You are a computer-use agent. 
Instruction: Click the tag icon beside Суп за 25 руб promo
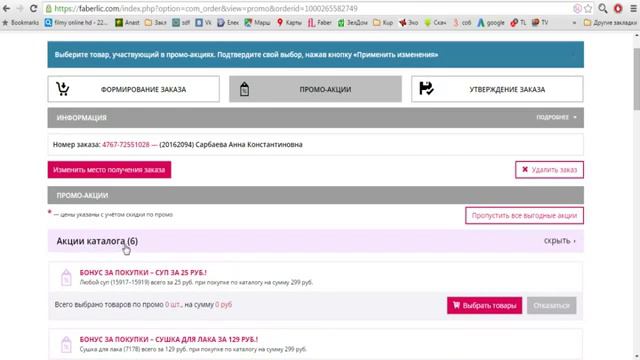click(x=66, y=278)
